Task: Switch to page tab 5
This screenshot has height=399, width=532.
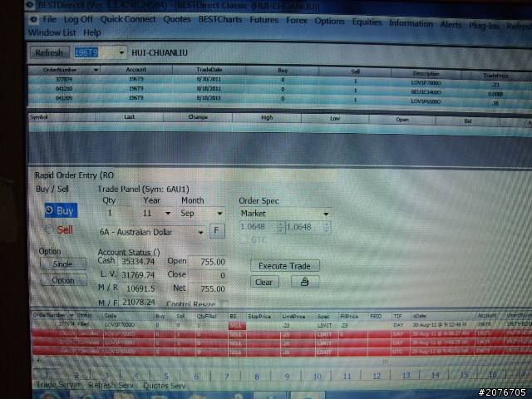Action: [166, 376]
